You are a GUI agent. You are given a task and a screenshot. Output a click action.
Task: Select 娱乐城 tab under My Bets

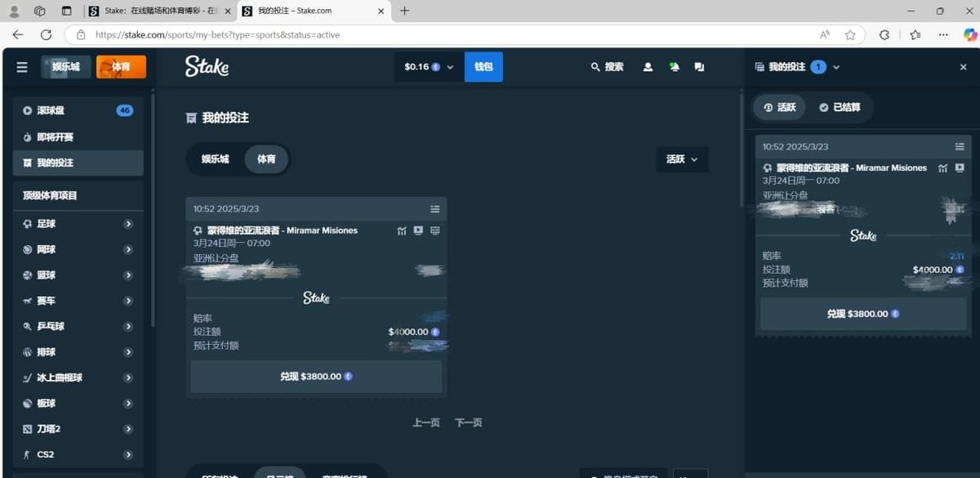(x=216, y=159)
